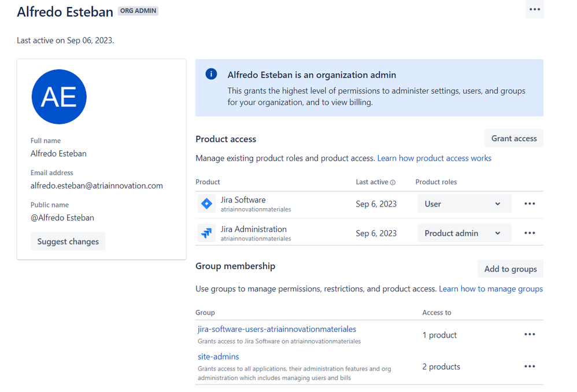Click the Group column header

[x=205, y=312]
